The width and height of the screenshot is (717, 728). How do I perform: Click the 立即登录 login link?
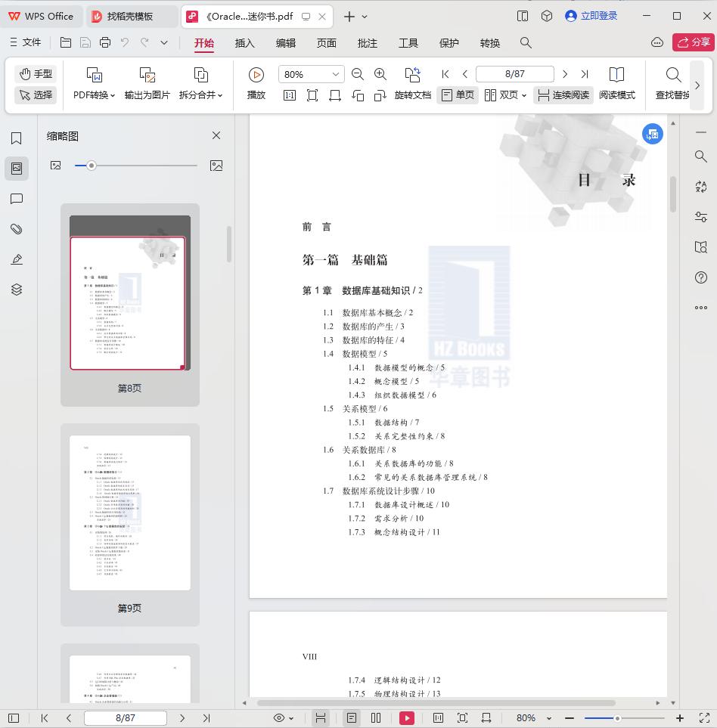point(591,16)
